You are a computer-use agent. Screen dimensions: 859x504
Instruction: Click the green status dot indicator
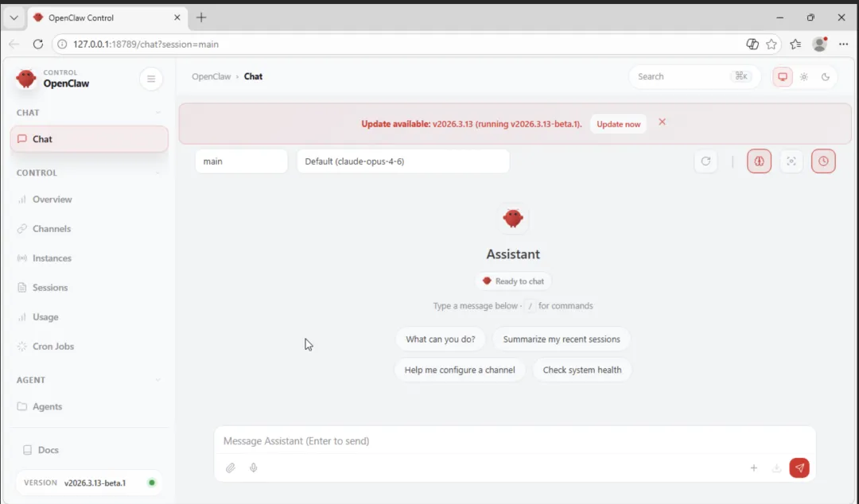152,483
